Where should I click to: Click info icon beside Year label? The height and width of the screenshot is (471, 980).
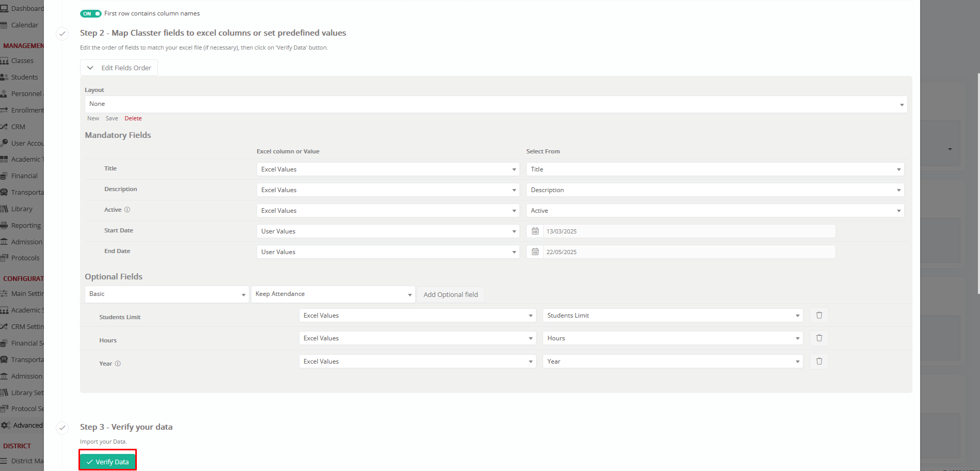click(x=118, y=364)
